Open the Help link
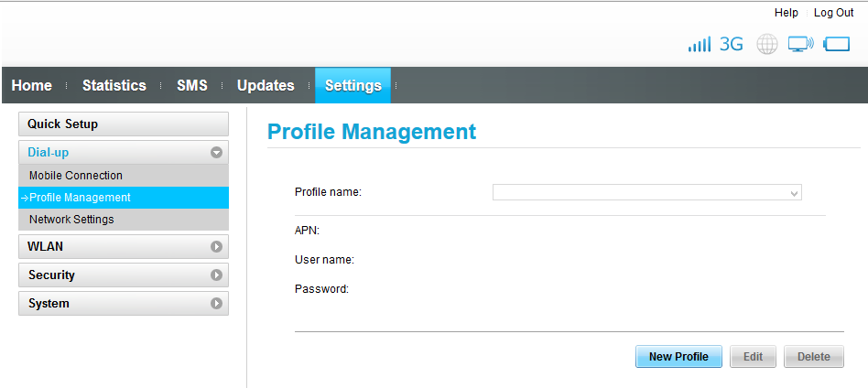This screenshot has width=868, height=388. click(x=787, y=13)
